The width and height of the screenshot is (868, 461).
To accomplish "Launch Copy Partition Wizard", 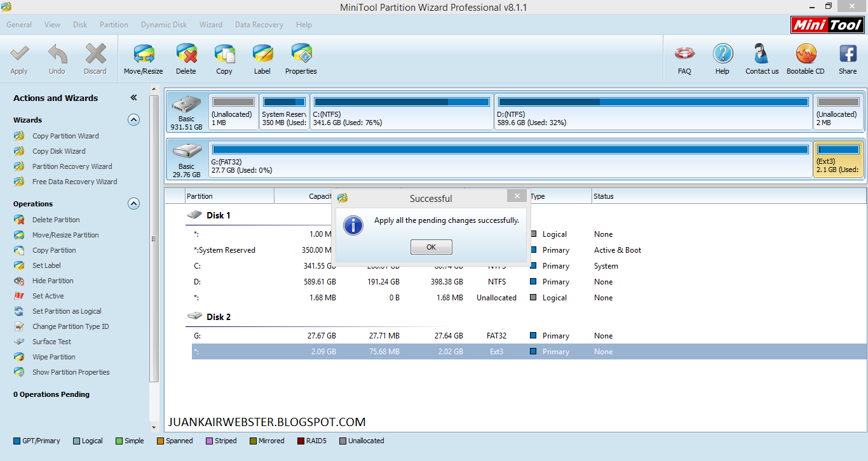I will tap(65, 136).
